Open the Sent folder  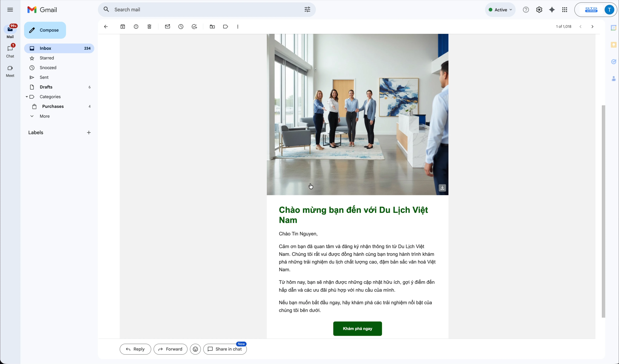click(44, 77)
